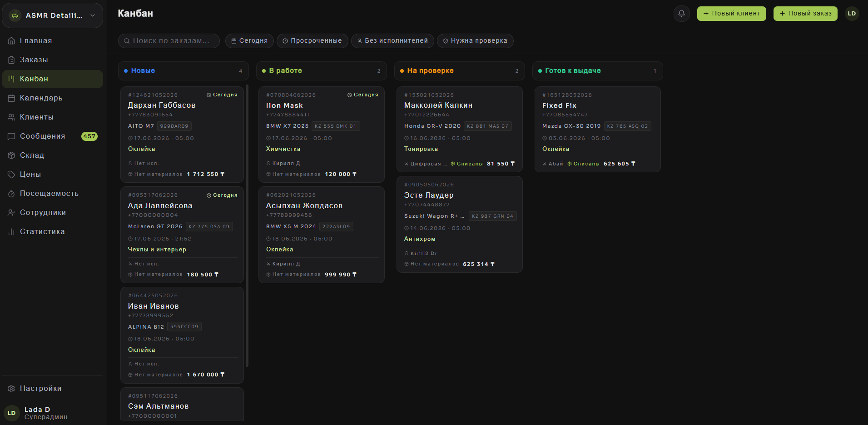Click the Новые column scrollbar
This screenshot has height=425, width=868.
247,225
